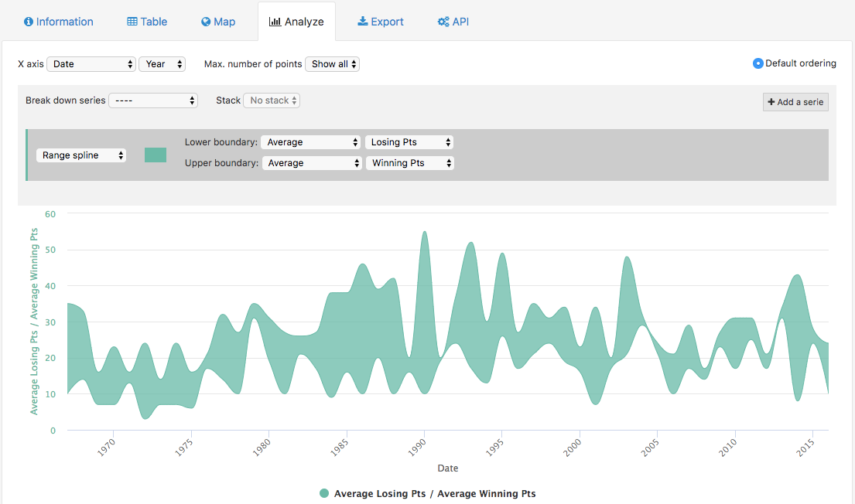855x504 pixels.
Task: Click the globe icon on Map tab
Action: point(206,22)
